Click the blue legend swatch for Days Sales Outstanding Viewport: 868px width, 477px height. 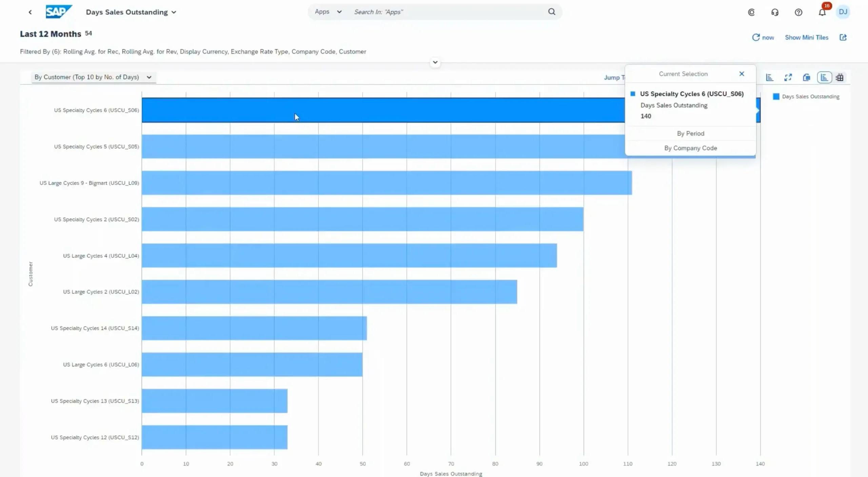coord(776,97)
